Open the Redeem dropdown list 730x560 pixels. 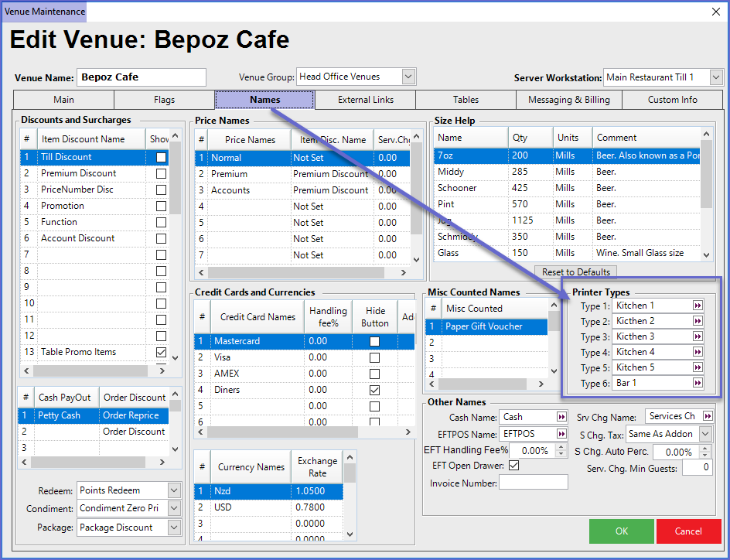(x=174, y=490)
